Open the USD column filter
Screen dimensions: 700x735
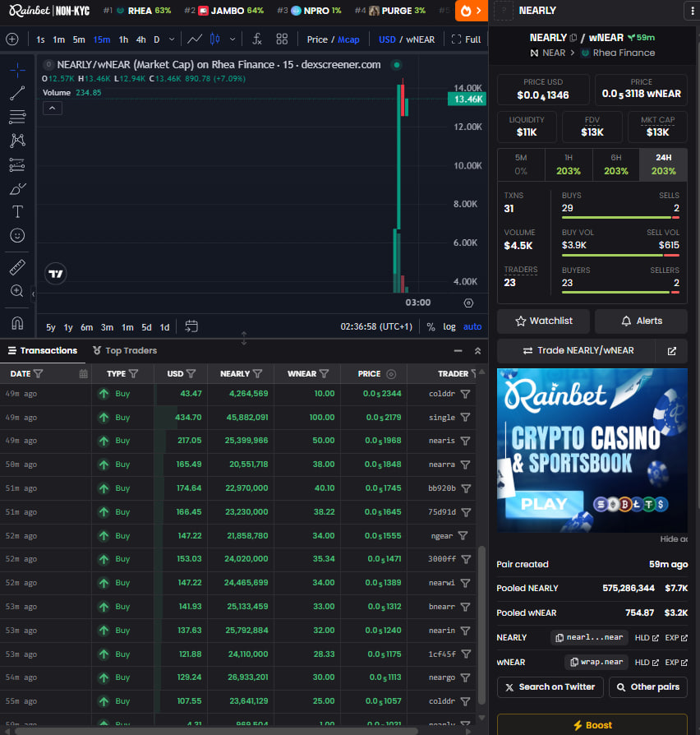point(191,373)
